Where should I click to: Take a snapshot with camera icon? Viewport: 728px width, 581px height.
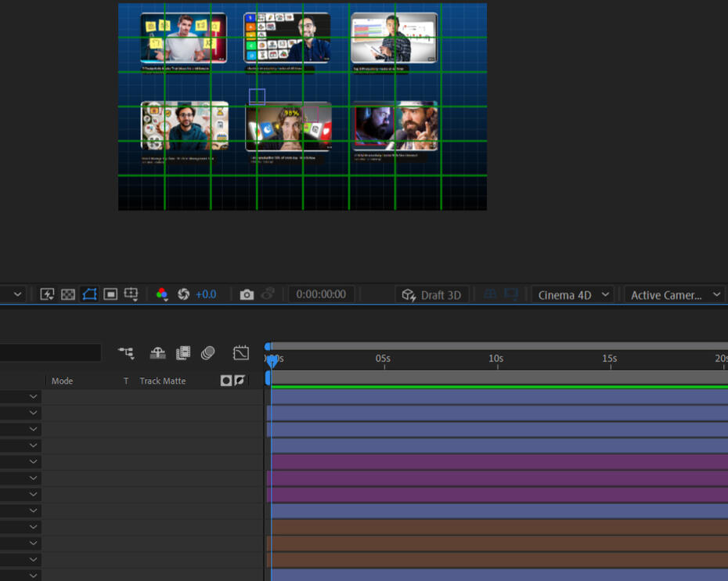pos(247,294)
